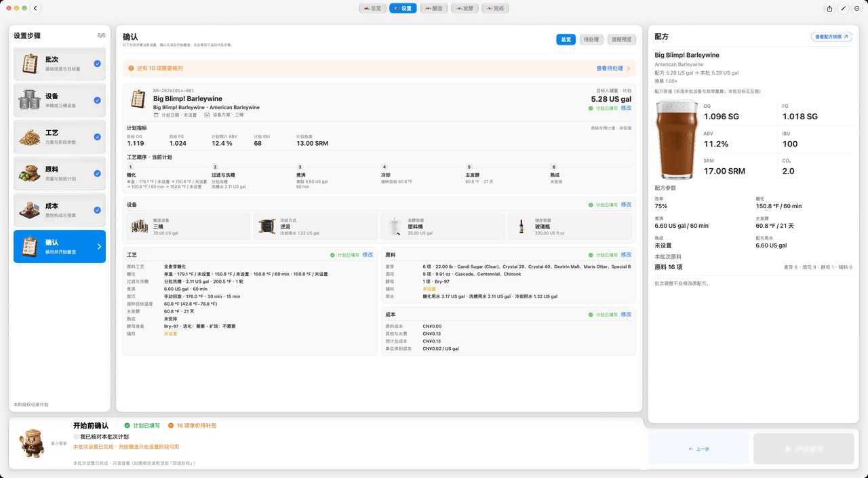Click the 塑料桶 fermenter bucket icon
868x478 pixels.
[x=394, y=226]
